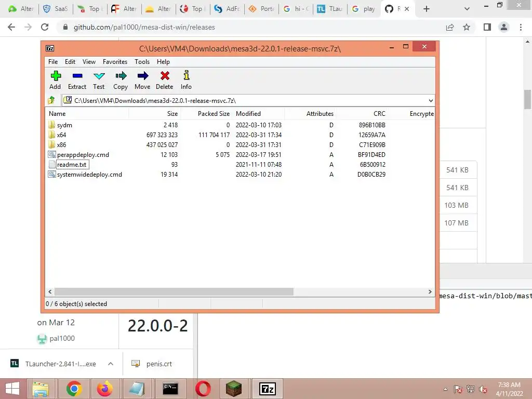Click right arrow of 7-Zip horizontal scrollbar
532x399 pixels.
pyautogui.click(x=430, y=291)
